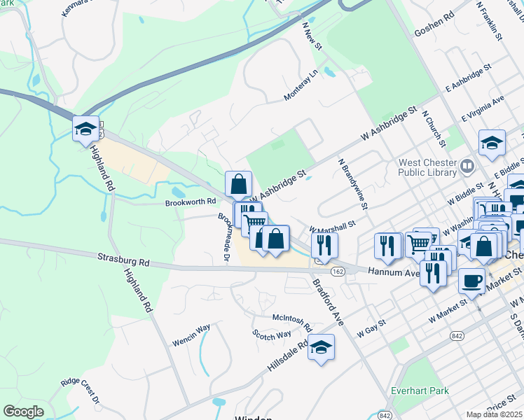Select the West Chester Public Library icon

point(467,167)
